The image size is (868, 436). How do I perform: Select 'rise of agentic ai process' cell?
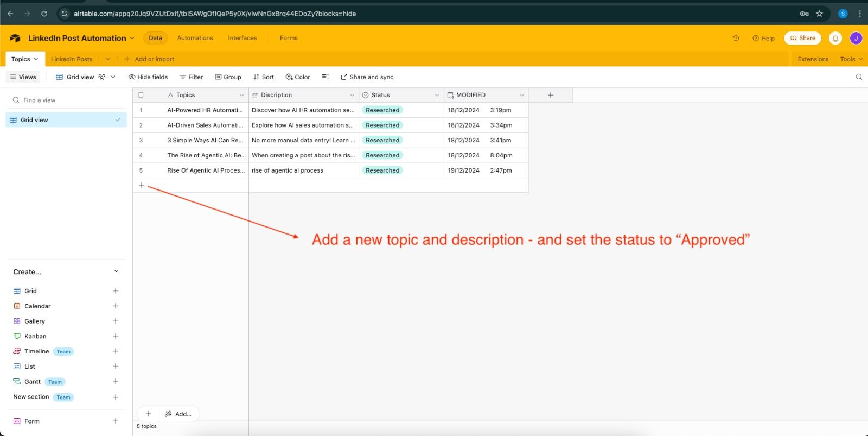[x=304, y=170]
